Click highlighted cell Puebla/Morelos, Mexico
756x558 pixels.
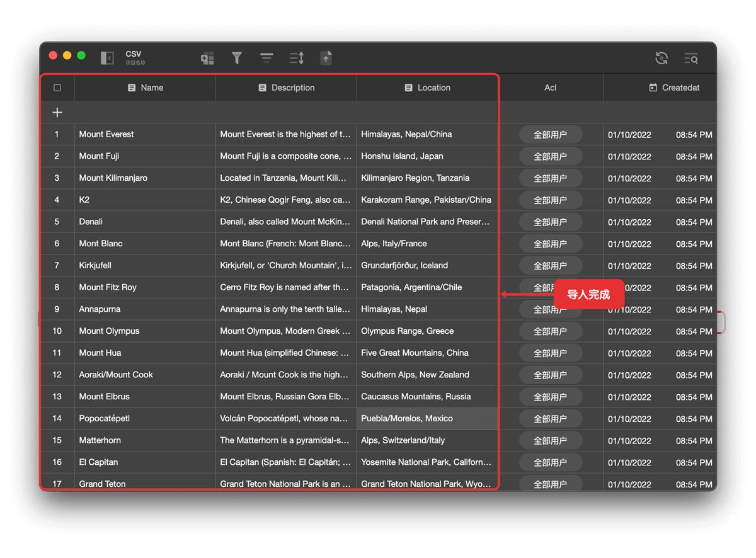click(427, 418)
